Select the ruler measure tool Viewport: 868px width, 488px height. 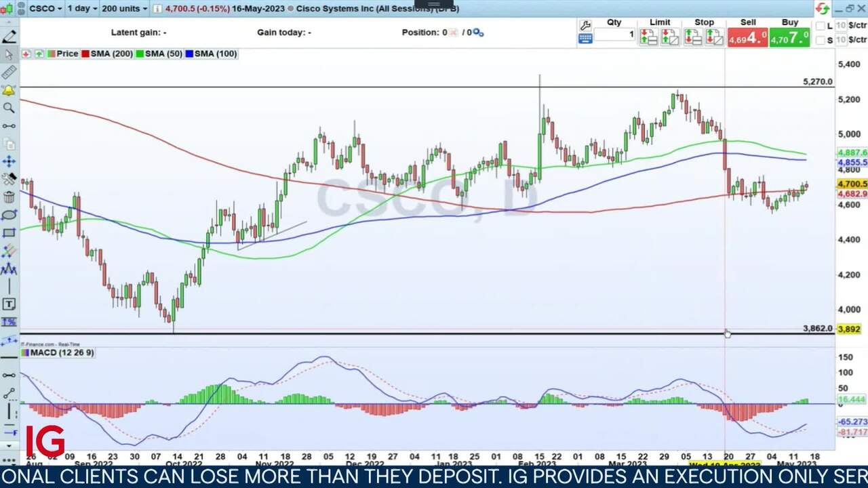point(9,72)
